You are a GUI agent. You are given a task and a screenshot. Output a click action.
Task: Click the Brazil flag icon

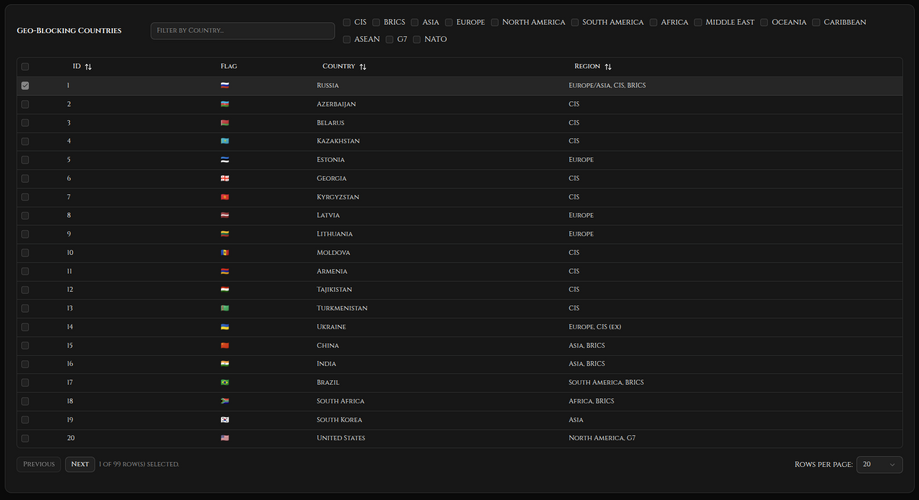(x=225, y=382)
